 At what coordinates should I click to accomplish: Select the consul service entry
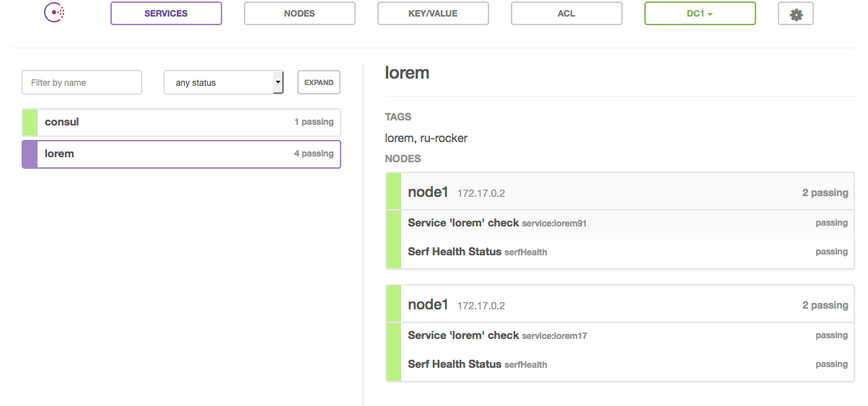click(x=181, y=123)
